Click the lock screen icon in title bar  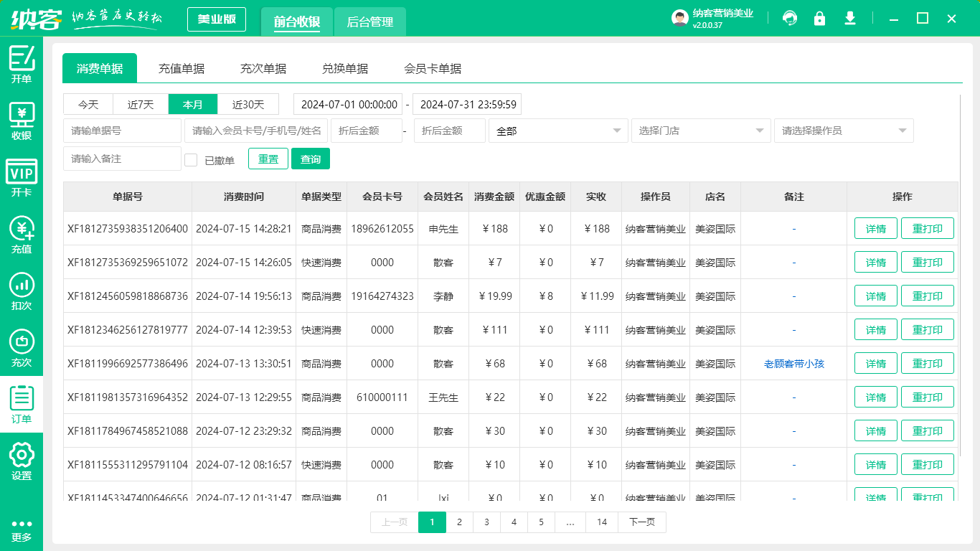click(819, 19)
